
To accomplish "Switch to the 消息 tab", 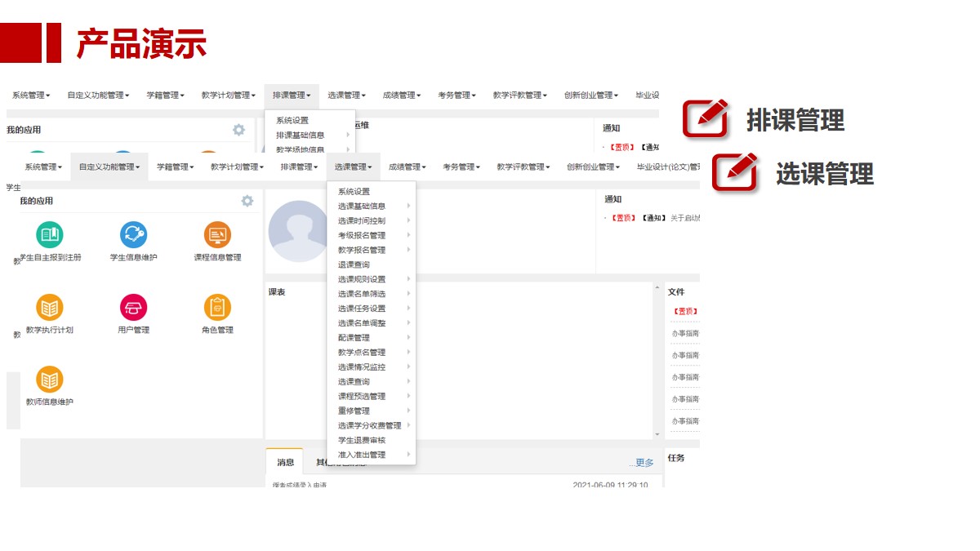I will [x=285, y=462].
